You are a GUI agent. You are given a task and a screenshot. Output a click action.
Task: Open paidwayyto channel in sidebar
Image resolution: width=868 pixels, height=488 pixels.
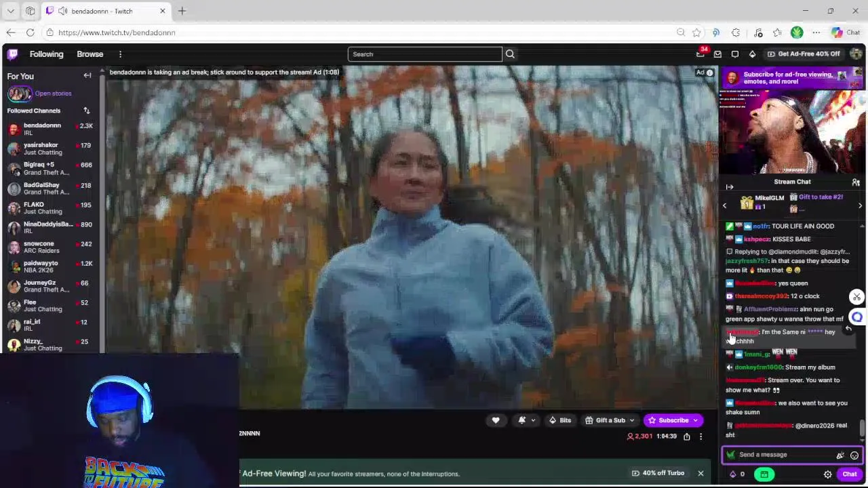click(51, 266)
